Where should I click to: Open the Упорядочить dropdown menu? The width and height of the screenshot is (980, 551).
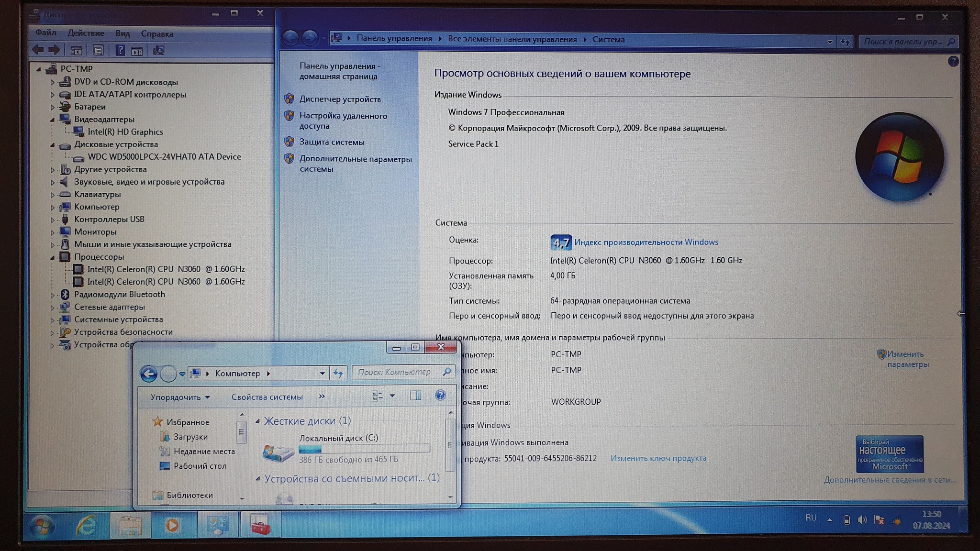click(180, 397)
